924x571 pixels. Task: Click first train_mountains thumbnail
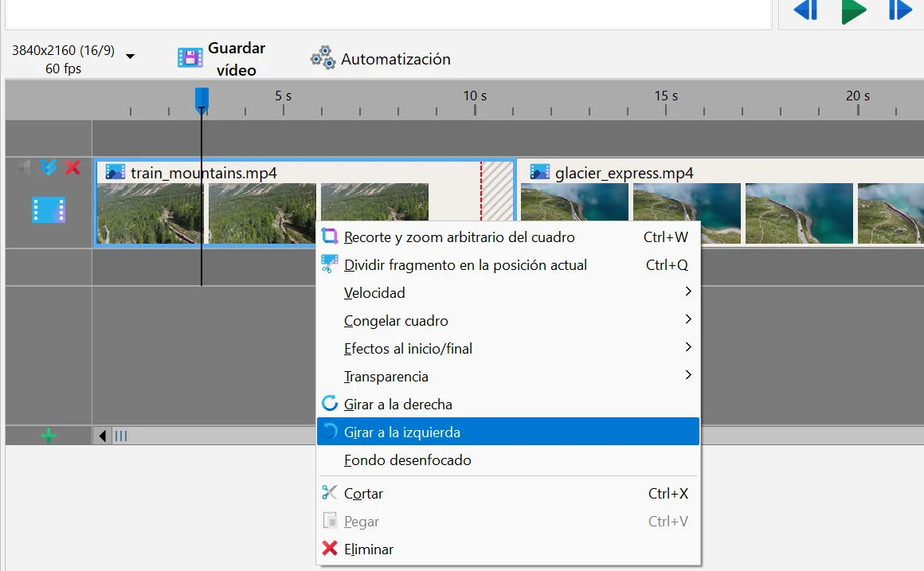(x=151, y=213)
